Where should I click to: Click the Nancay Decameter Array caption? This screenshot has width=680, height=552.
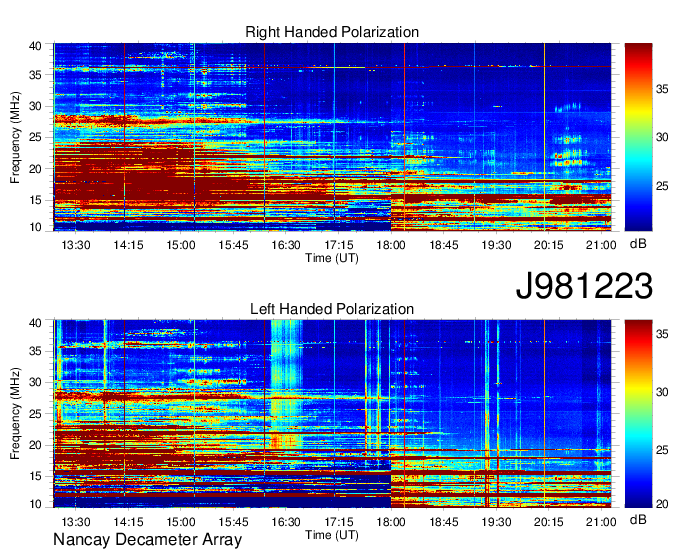click(147, 540)
